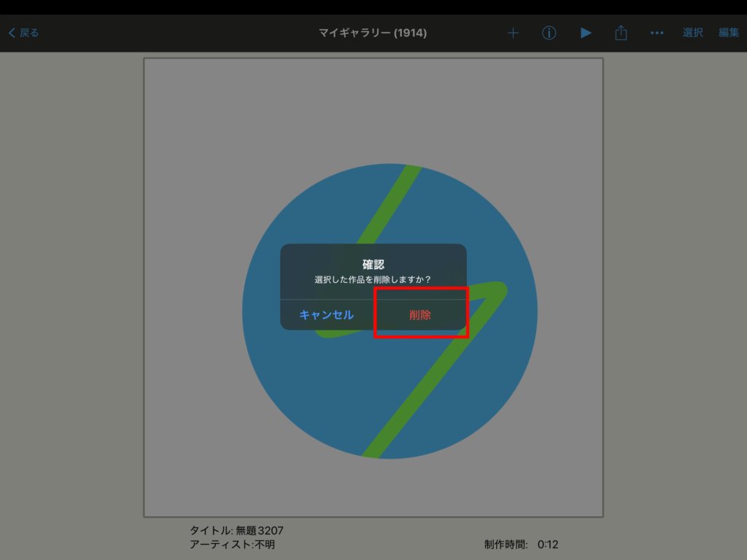Click empty gray margin left of canvas
This screenshot has width=747, height=560.
(73, 292)
